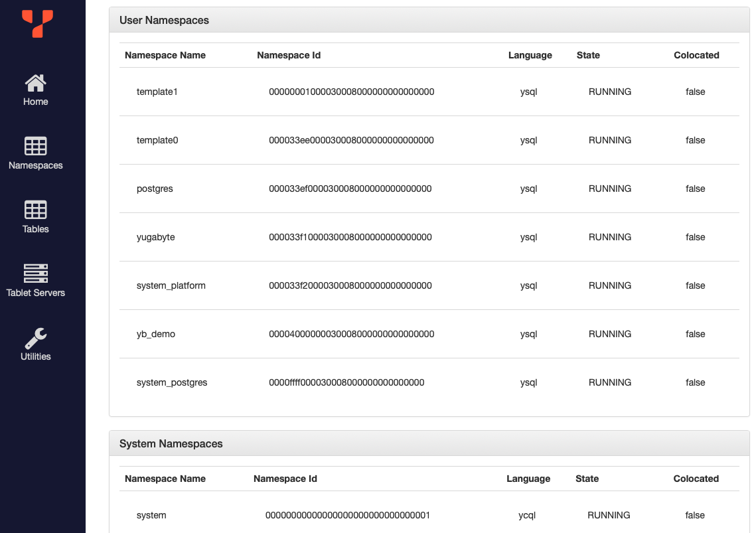Click the State column header

point(588,55)
